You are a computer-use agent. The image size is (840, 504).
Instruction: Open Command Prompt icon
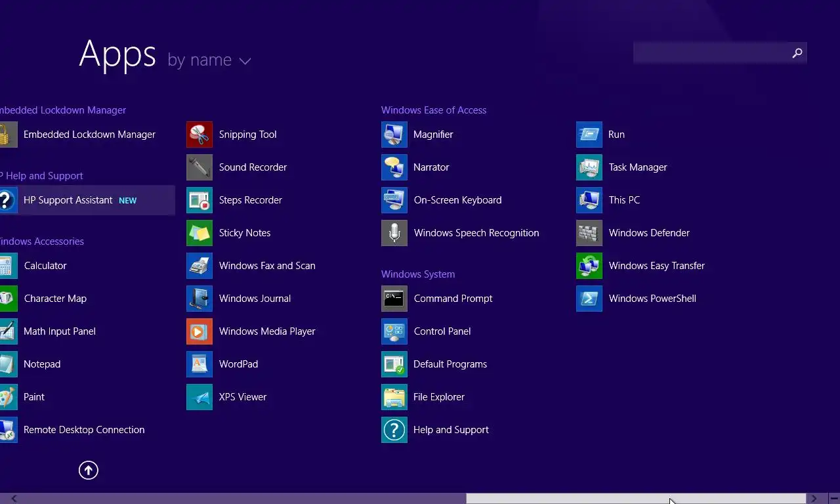[394, 299]
